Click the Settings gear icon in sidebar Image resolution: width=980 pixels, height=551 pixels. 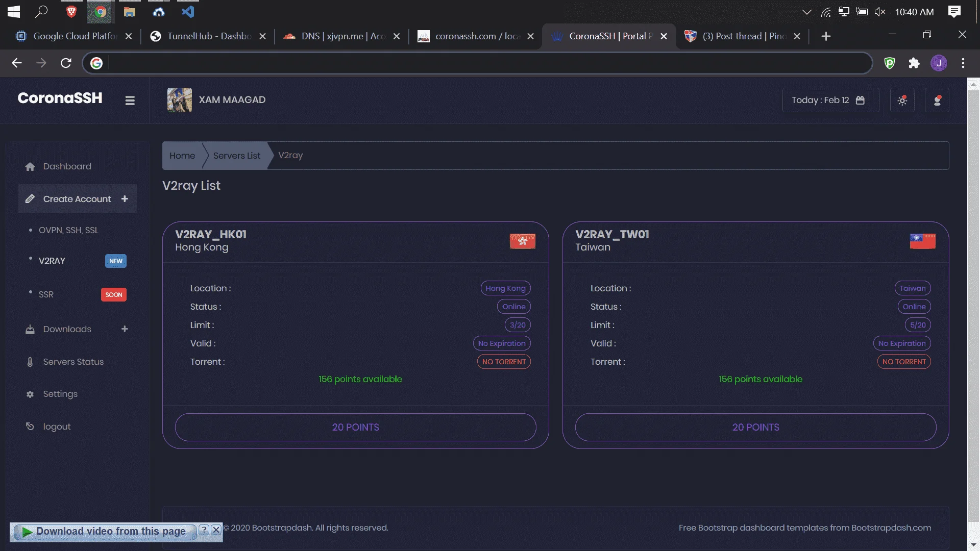coord(30,394)
